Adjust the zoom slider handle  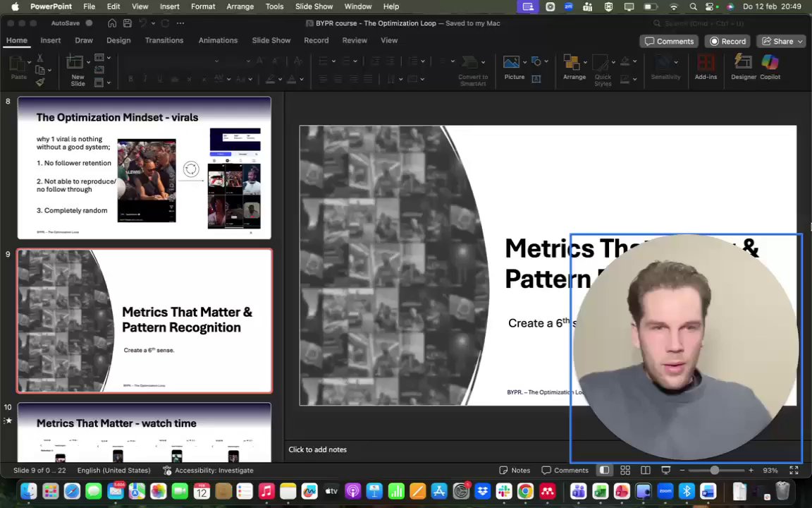pos(714,470)
